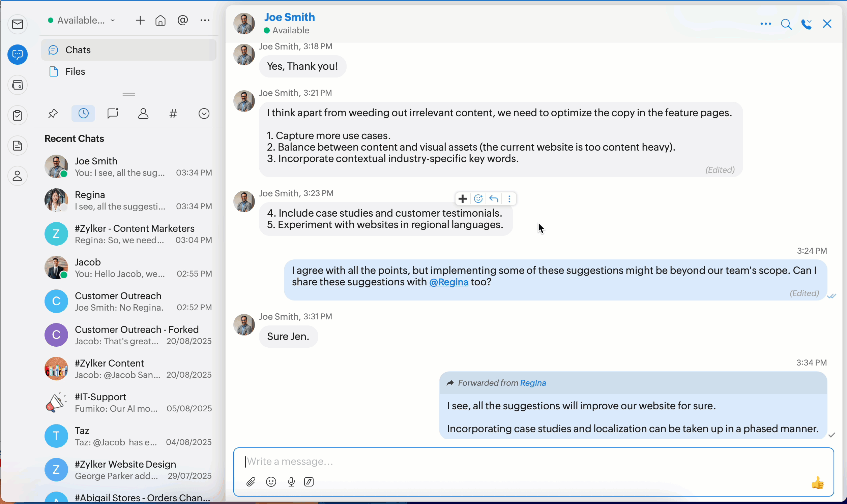This screenshot has height=504, width=847.
Task: Switch to pinned chats tab
Action: coord(53,114)
